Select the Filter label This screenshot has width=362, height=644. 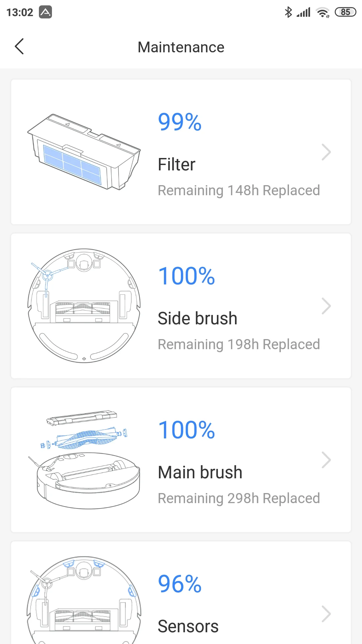click(x=177, y=165)
